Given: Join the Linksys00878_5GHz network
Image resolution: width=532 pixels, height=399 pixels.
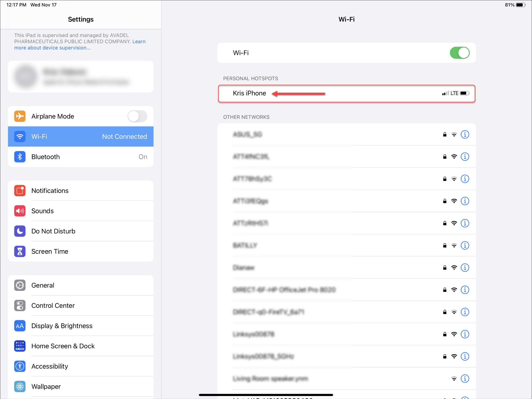Looking at the screenshot, I should coord(346,356).
